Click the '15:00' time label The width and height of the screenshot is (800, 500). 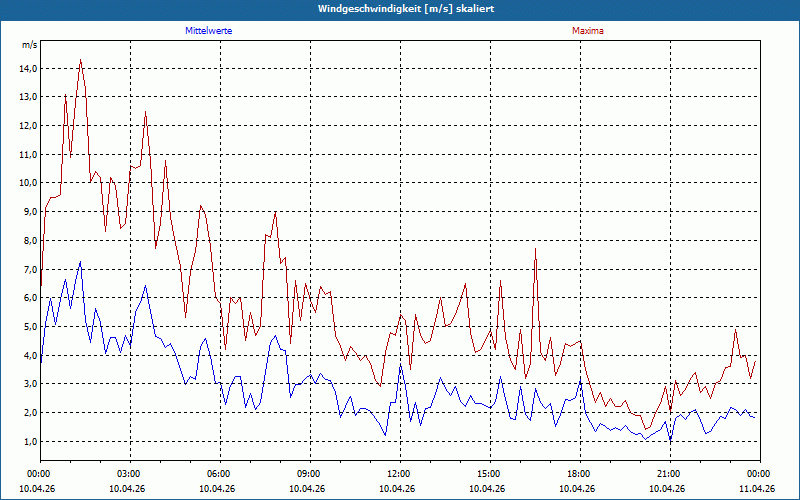490,474
